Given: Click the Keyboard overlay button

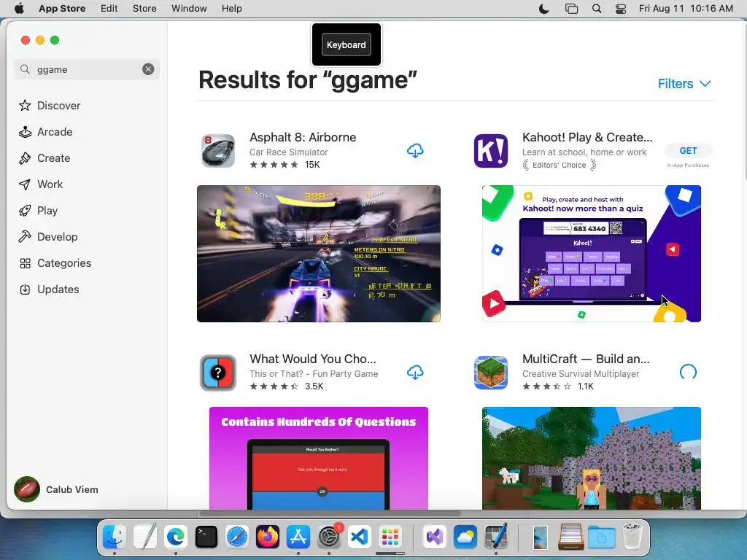Looking at the screenshot, I should (x=347, y=44).
